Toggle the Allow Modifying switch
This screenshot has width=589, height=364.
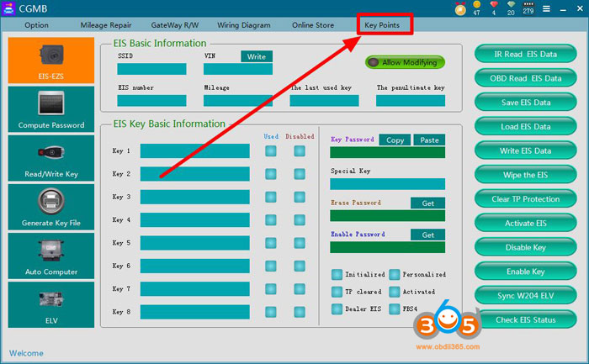pyautogui.click(x=405, y=62)
